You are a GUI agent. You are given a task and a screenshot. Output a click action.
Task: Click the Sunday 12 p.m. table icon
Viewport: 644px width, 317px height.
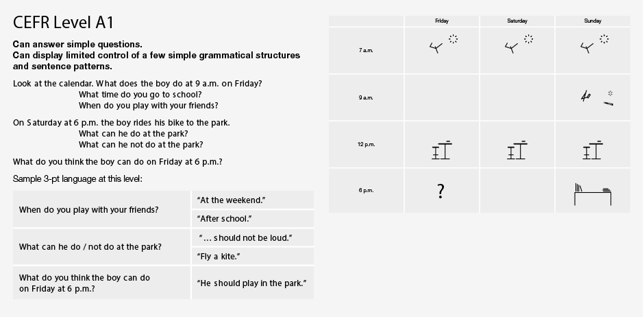(x=593, y=150)
